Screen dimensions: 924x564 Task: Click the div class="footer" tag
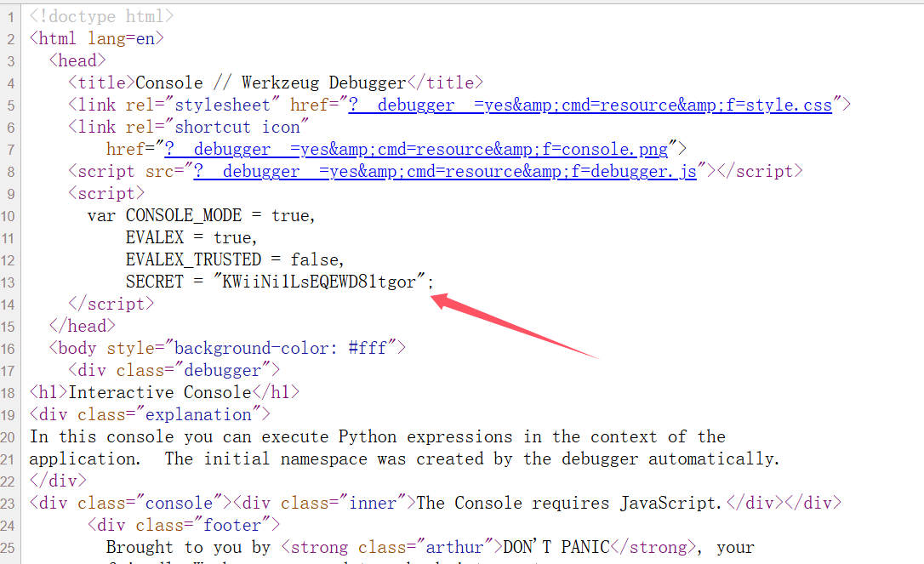click(x=184, y=525)
